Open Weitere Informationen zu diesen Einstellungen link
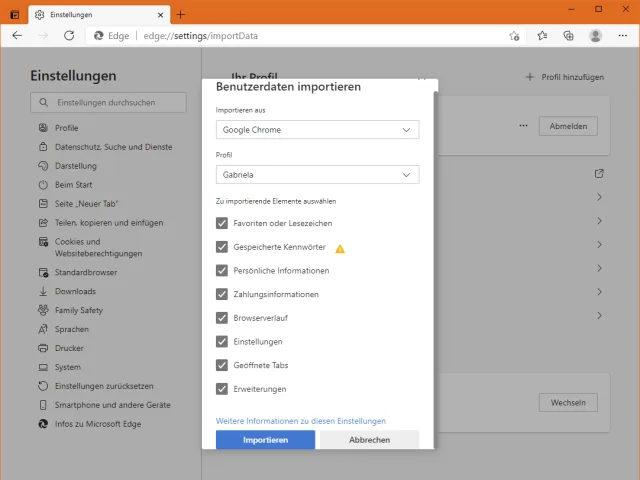 click(x=301, y=421)
